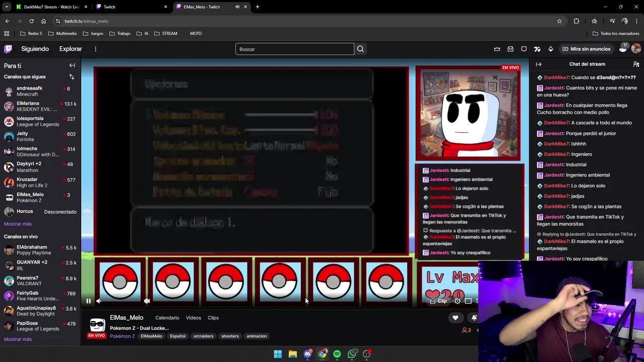Viewport: 644px width, 362px height.
Task: Open the notifications inbox icon
Action: coord(510,49)
